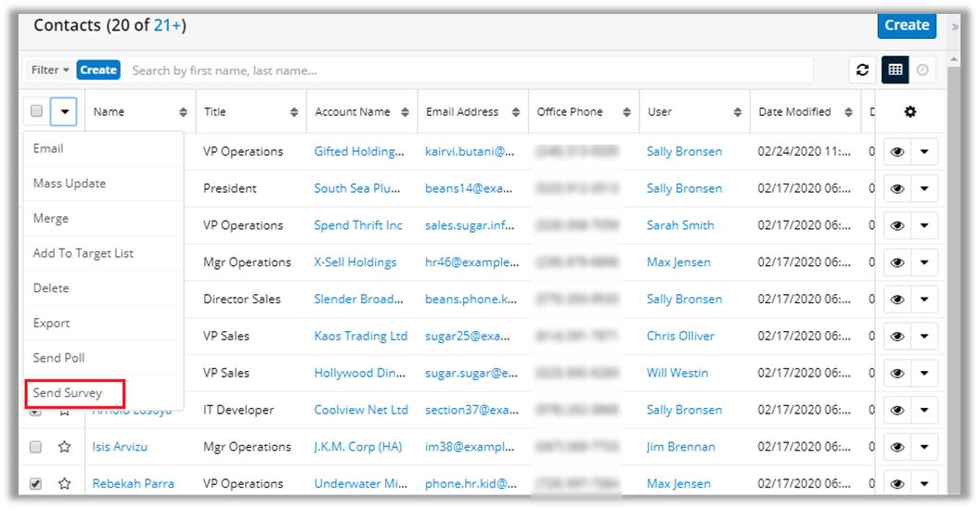Collapse the mass actions dropdown arrow
Screen dimensions: 980x510
(x=64, y=111)
